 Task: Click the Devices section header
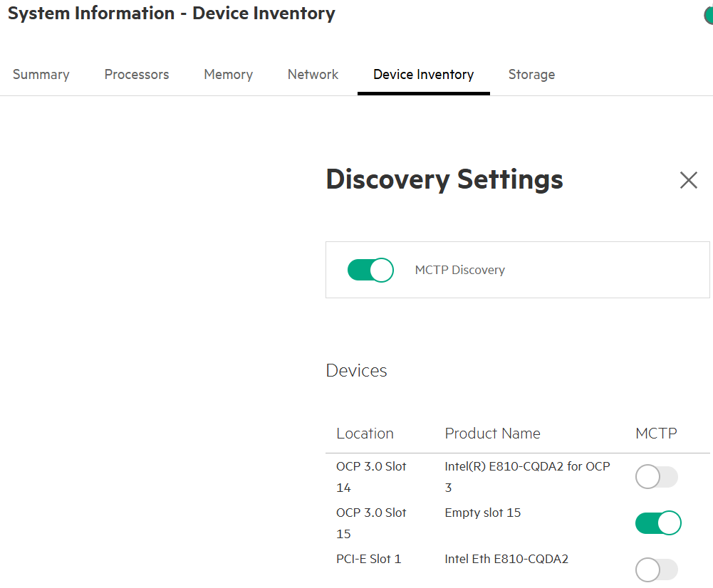click(356, 370)
